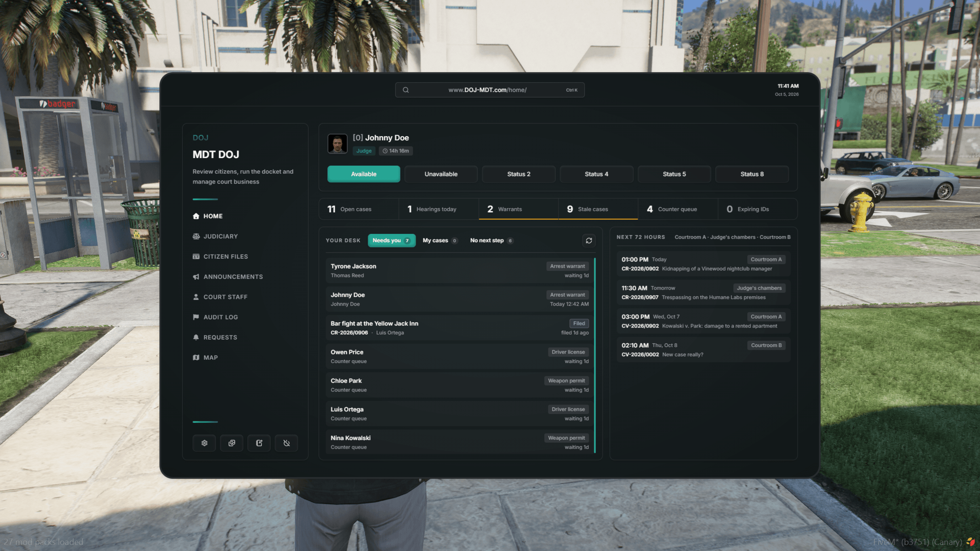Open CITIZEN FILES in the sidebar
This screenshot has height=551, width=980.
(220, 257)
